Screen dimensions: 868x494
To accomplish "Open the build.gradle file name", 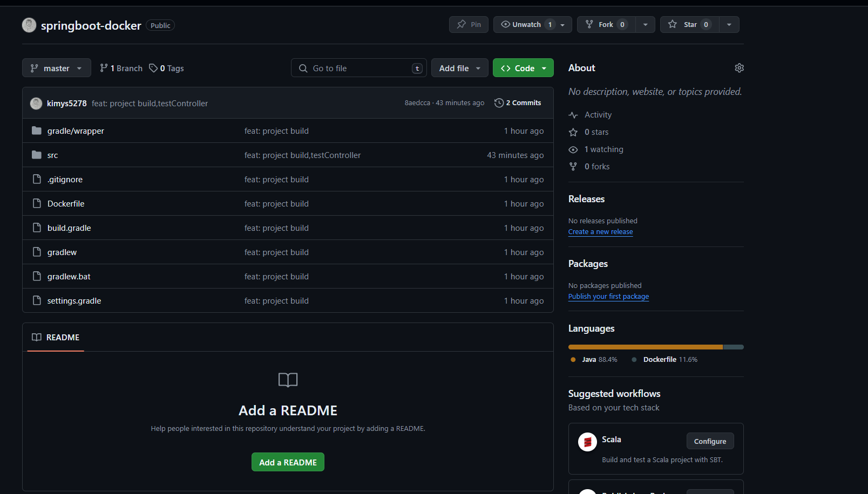I will click(x=69, y=228).
